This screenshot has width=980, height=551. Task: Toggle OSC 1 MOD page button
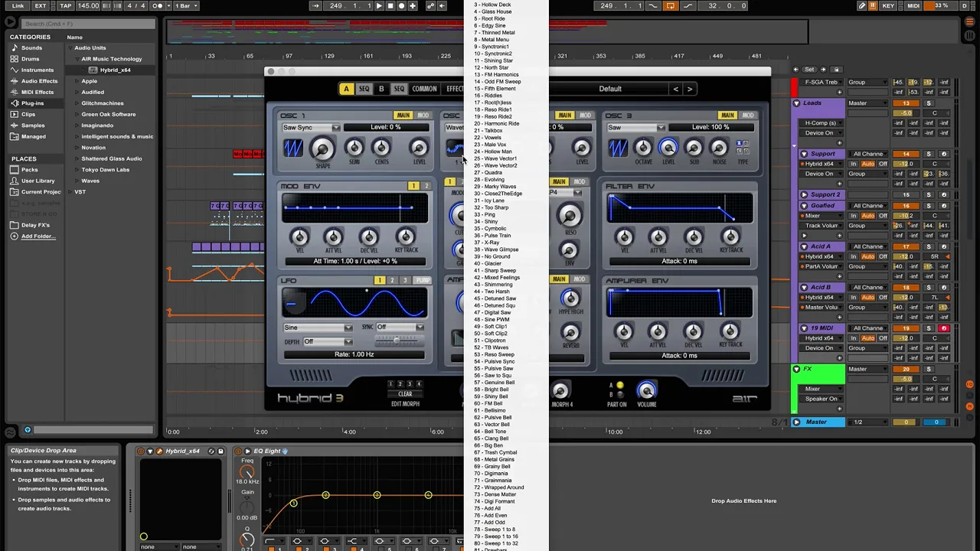pyautogui.click(x=423, y=116)
